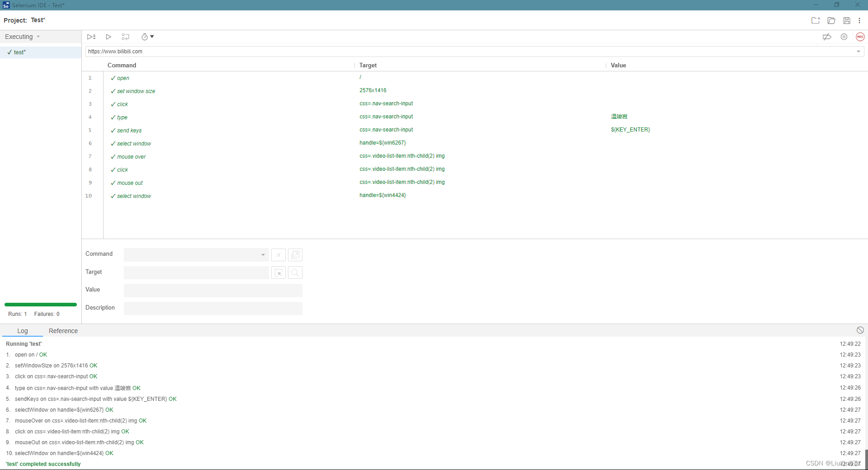Click the add new window configuration icon
The image size is (868, 470).
click(x=295, y=255)
